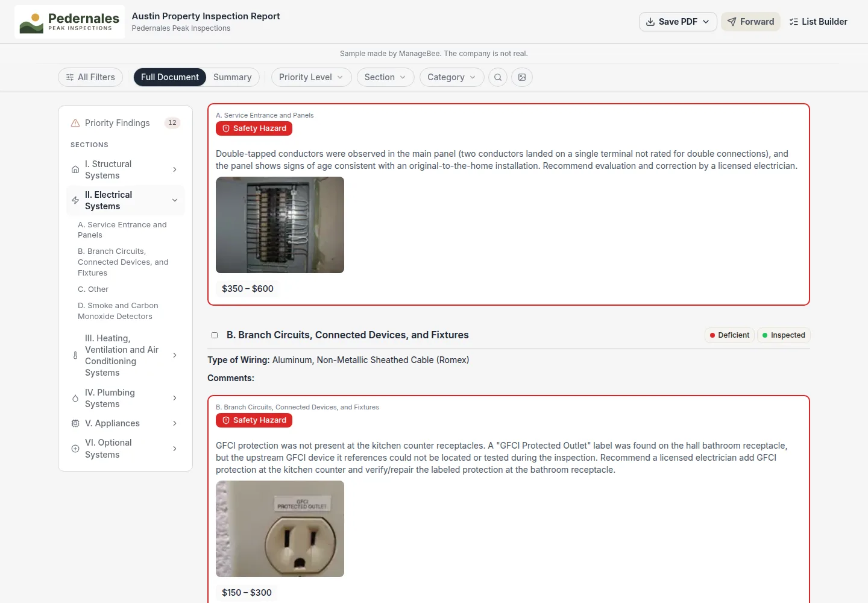This screenshot has height=603, width=868.
Task: Click the Safety Hazard tag on Branch Circuits
Action: click(254, 420)
